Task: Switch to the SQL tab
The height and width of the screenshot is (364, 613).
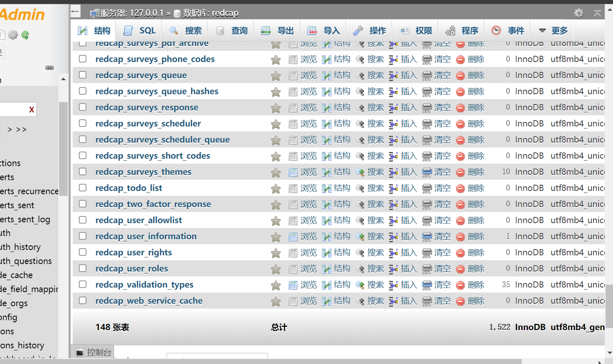Action: click(139, 30)
